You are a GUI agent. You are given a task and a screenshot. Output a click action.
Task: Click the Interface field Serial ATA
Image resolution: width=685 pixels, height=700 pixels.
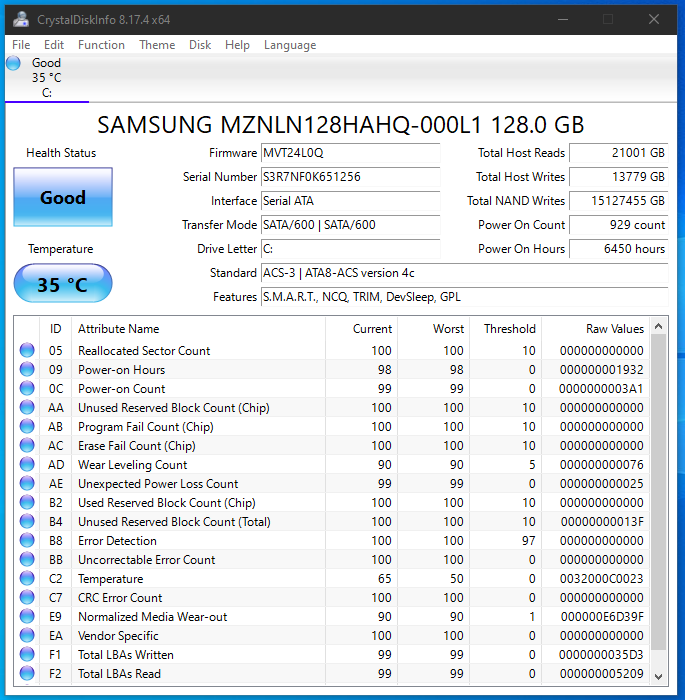point(351,201)
